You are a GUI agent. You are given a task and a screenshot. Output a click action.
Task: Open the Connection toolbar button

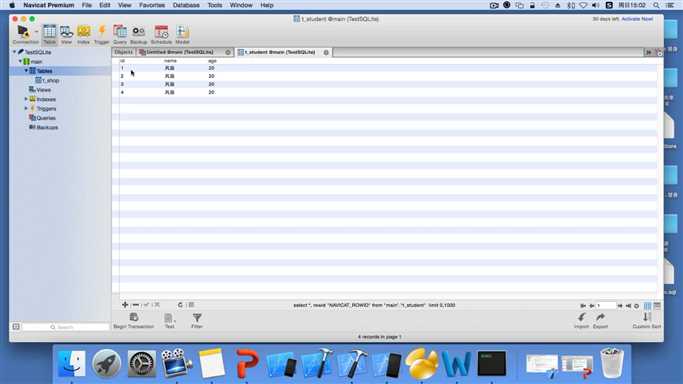pyautogui.click(x=23, y=34)
